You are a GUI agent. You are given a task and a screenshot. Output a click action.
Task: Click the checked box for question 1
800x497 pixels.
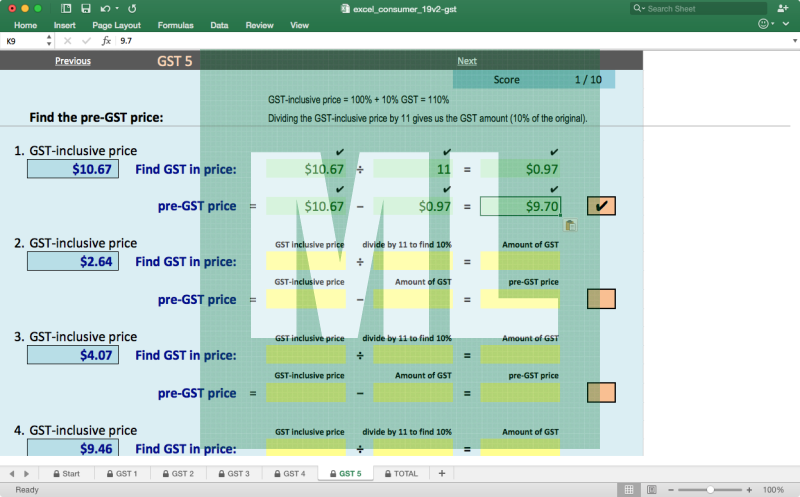[601, 206]
